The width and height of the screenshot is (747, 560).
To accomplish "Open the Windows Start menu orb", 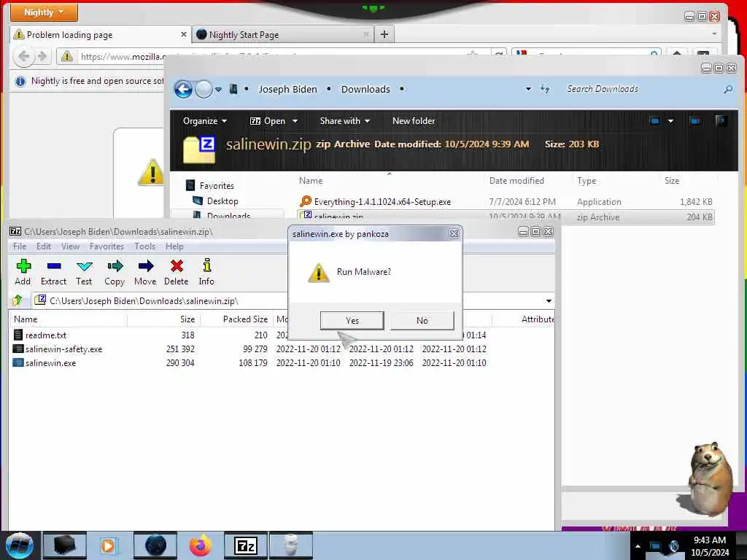I will coord(20,545).
